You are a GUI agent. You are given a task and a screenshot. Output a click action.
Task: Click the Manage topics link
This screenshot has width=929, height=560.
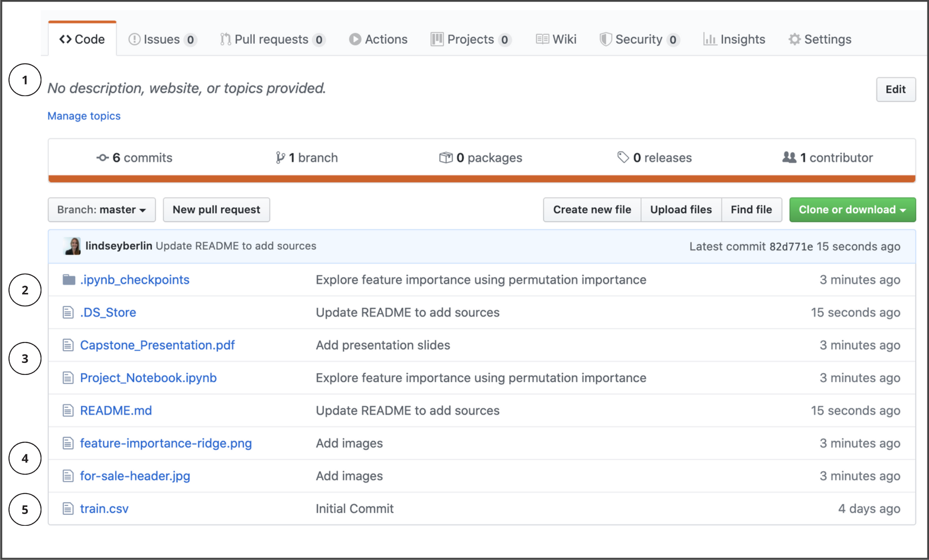click(84, 116)
